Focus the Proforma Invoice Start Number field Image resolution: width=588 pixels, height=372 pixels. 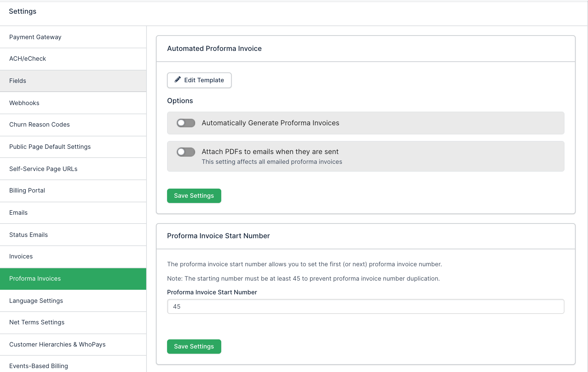tap(365, 306)
